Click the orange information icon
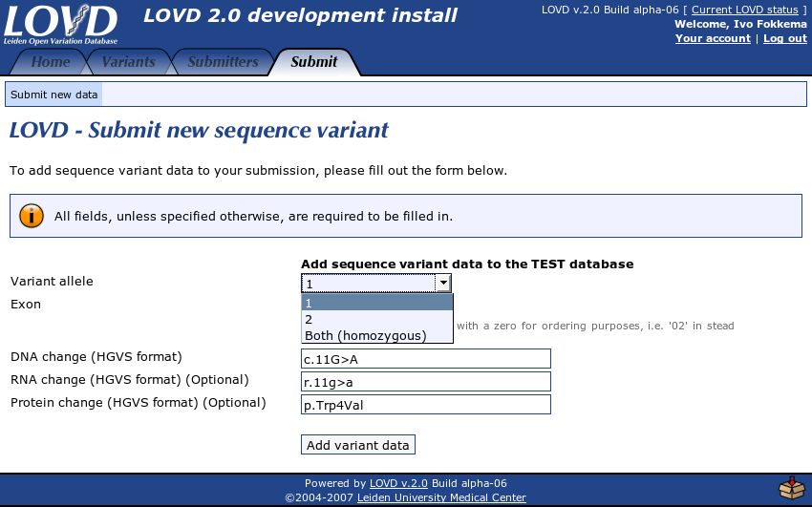The image size is (812, 507). [x=32, y=216]
